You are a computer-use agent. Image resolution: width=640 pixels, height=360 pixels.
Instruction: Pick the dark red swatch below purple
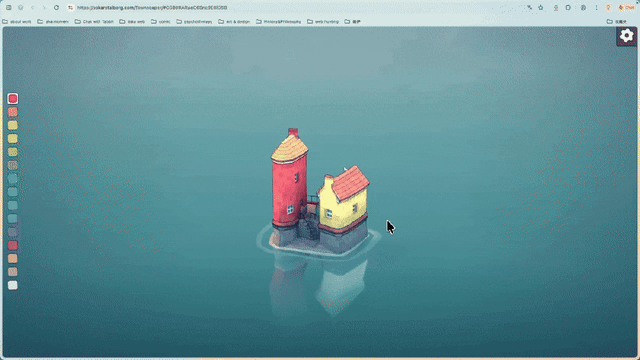click(x=13, y=245)
